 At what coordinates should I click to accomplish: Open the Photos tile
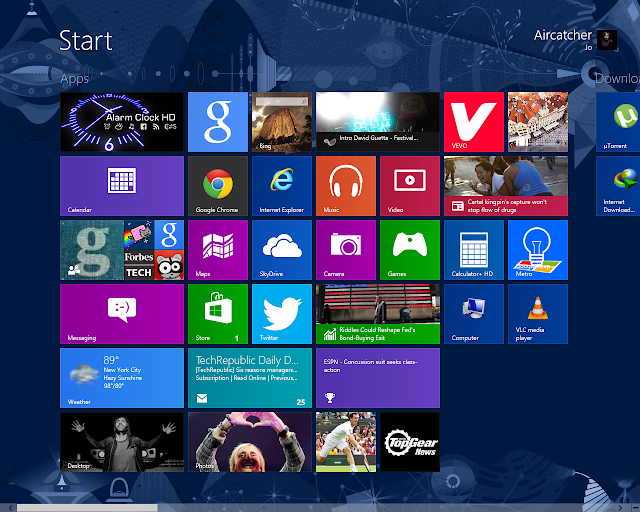tap(250, 442)
